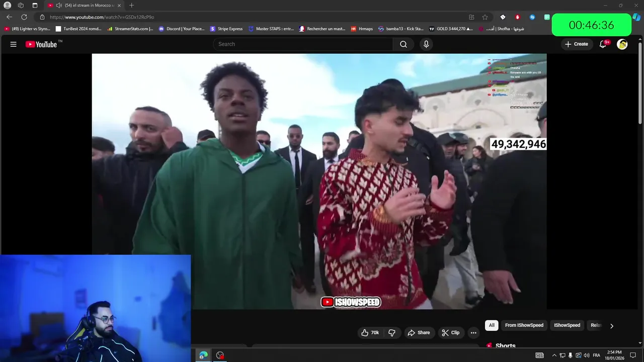Toggle the vertical tabs icon

coord(35,6)
